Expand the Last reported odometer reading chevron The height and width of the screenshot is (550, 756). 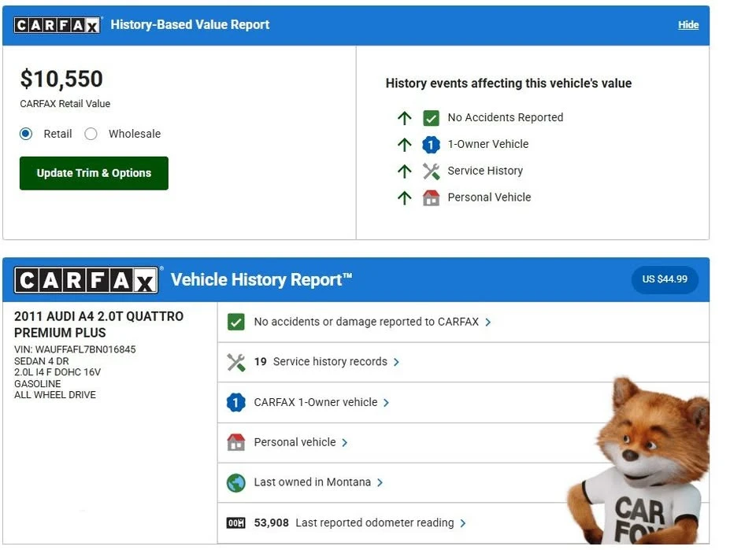click(x=463, y=523)
